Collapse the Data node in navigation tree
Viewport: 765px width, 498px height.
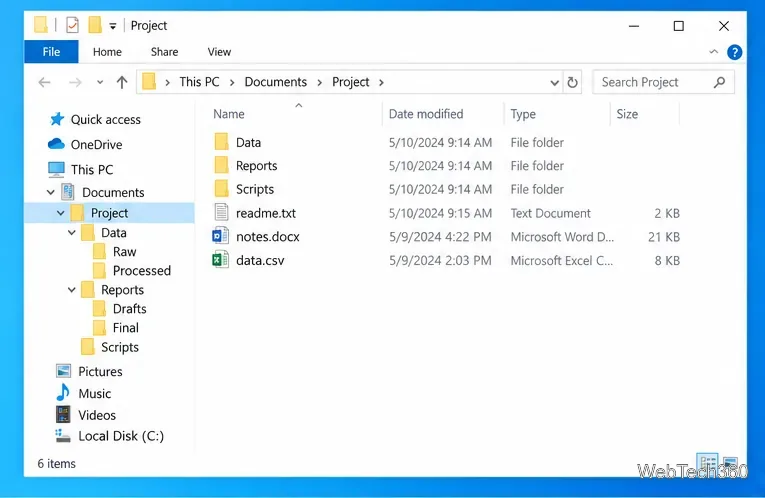72,233
